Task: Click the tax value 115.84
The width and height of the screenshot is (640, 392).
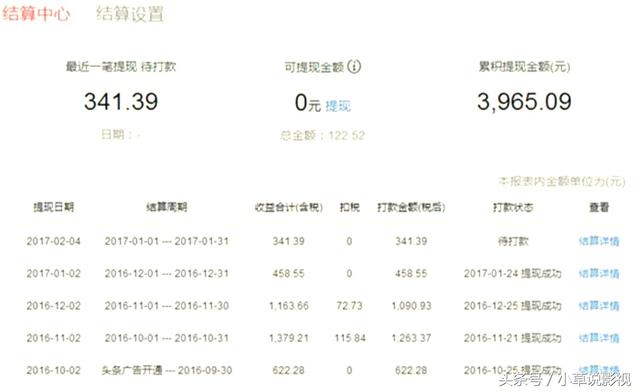Action: (x=350, y=338)
